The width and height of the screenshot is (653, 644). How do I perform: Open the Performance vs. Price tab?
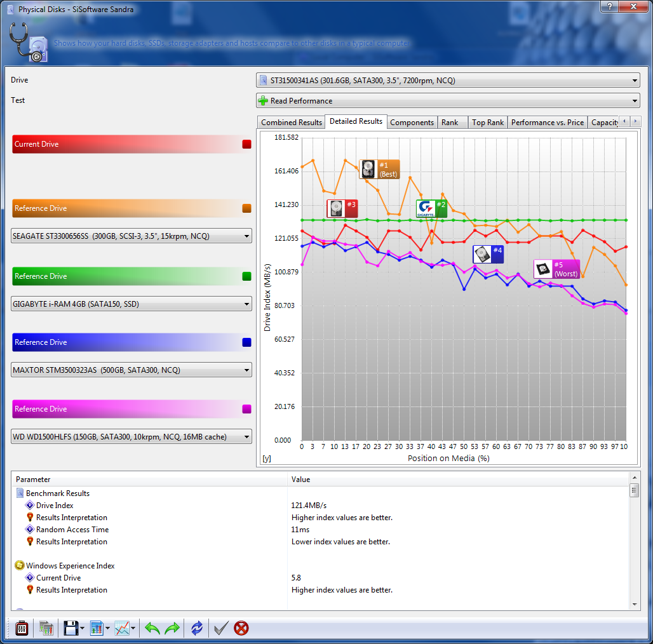[547, 123]
